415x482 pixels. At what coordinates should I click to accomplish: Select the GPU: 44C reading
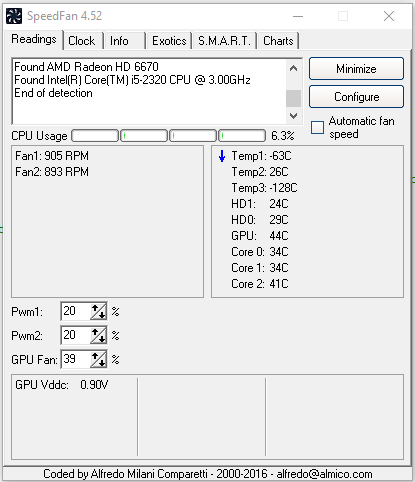pyautogui.click(x=260, y=236)
